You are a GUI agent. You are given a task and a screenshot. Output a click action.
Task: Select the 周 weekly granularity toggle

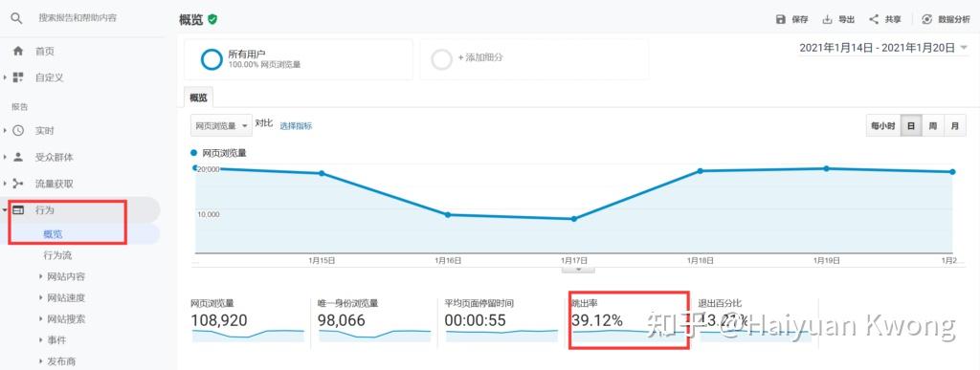[x=932, y=126]
